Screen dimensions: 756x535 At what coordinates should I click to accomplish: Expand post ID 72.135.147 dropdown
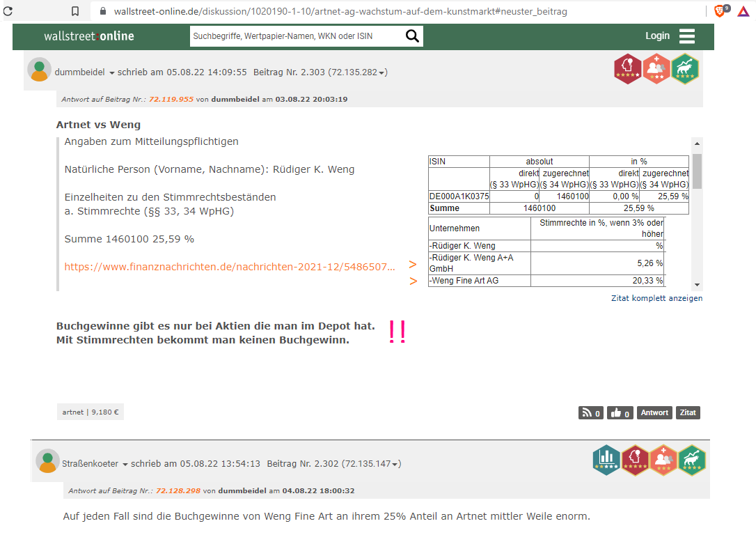pyautogui.click(x=395, y=465)
